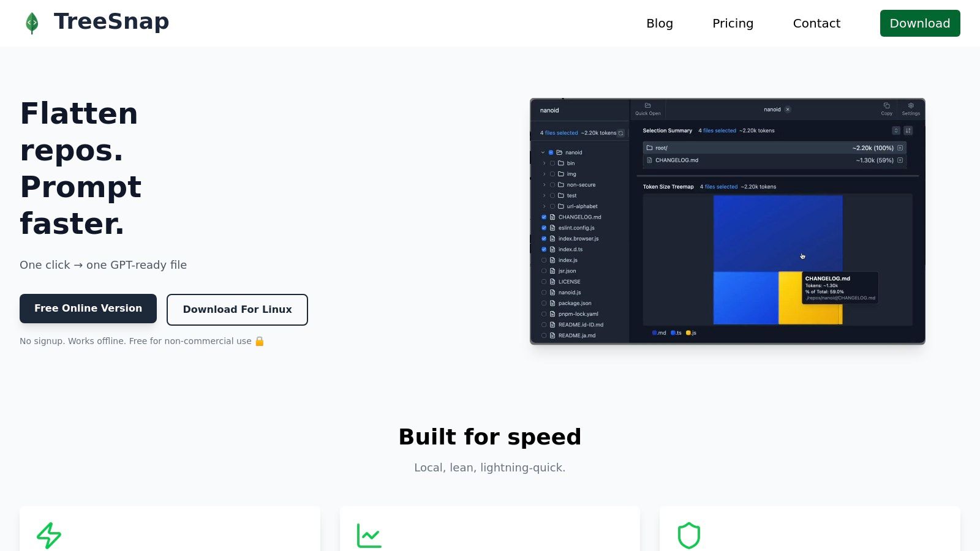The width and height of the screenshot is (980, 551).
Task: Open the Quick Open folder icon
Action: point(647,105)
